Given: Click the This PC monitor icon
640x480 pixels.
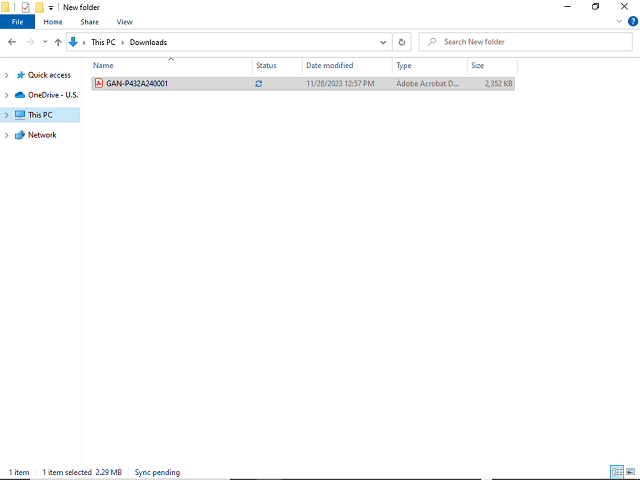Looking at the screenshot, I should [20, 115].
